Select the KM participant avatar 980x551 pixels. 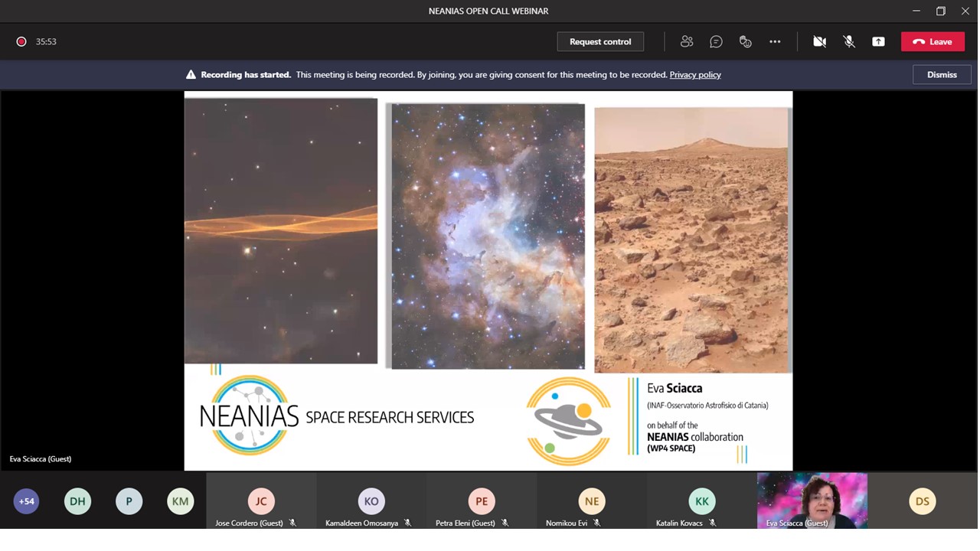[180, 501]
